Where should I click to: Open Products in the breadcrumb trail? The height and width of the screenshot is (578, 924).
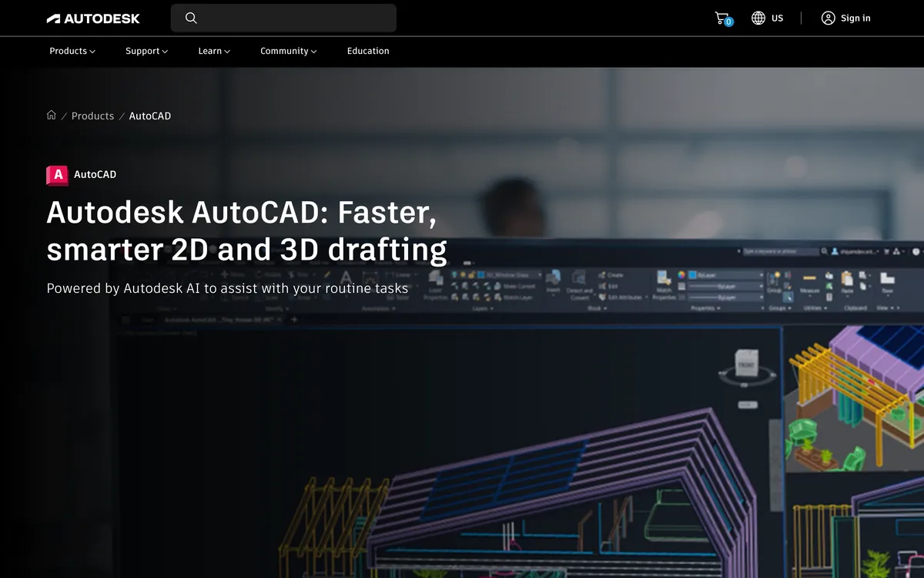point(92,116)
